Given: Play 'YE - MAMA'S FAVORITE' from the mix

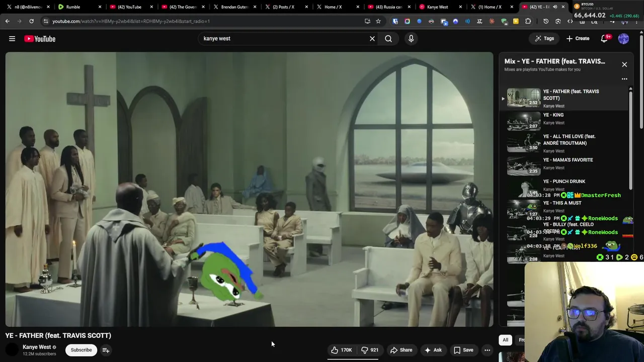Looking at the screenshot, I should coord(563,165).
